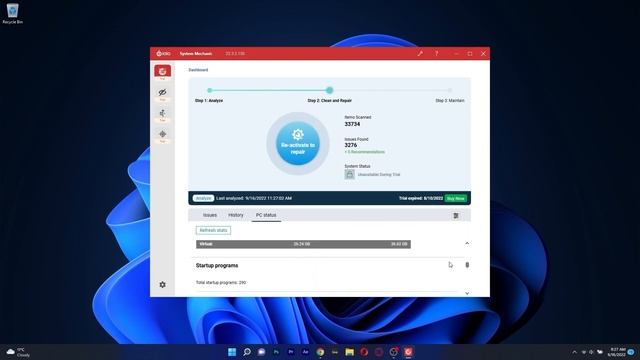Image resolution: width=640 pixels, height=360 pixels.
Task: Click the small icon beside Startup programs
Action: [467, 265]
